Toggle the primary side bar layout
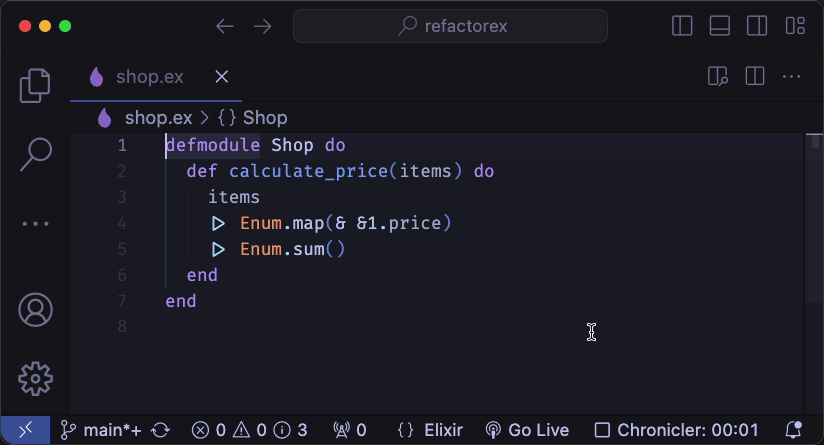 682,26
